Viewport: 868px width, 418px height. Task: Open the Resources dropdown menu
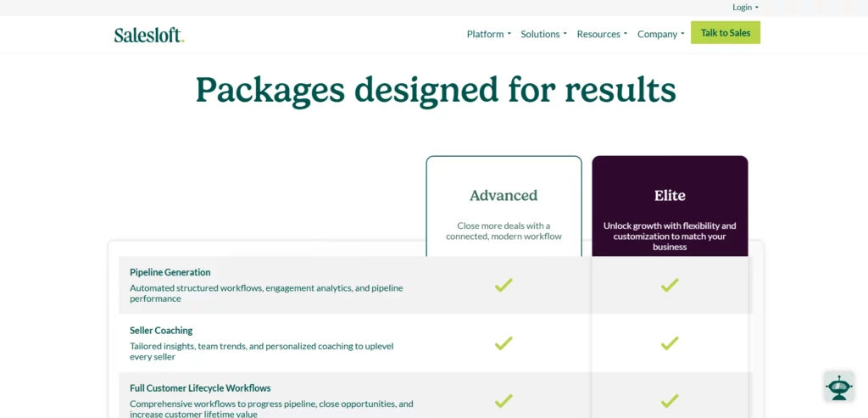pyautogui.click(x=602, y=34)
